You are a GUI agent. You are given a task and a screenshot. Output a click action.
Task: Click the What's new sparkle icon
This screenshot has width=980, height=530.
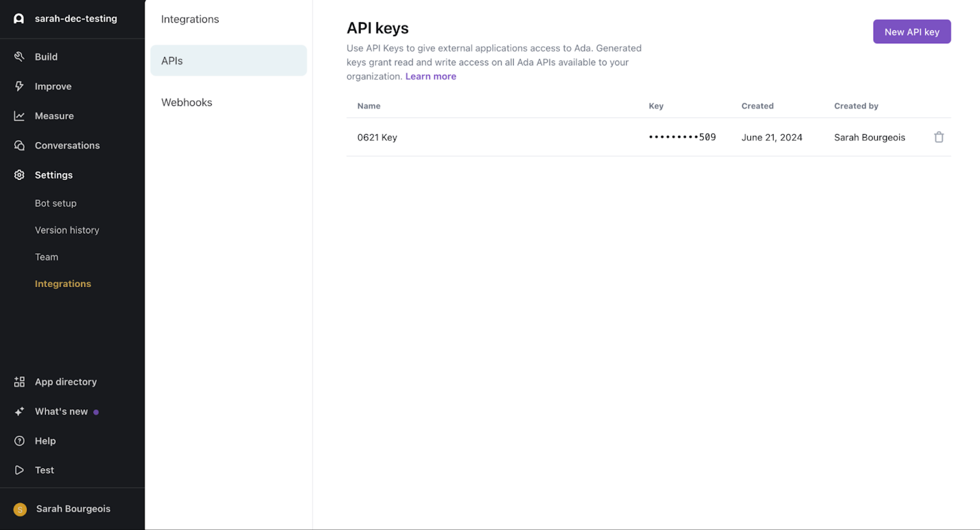[x=19, y=411]
